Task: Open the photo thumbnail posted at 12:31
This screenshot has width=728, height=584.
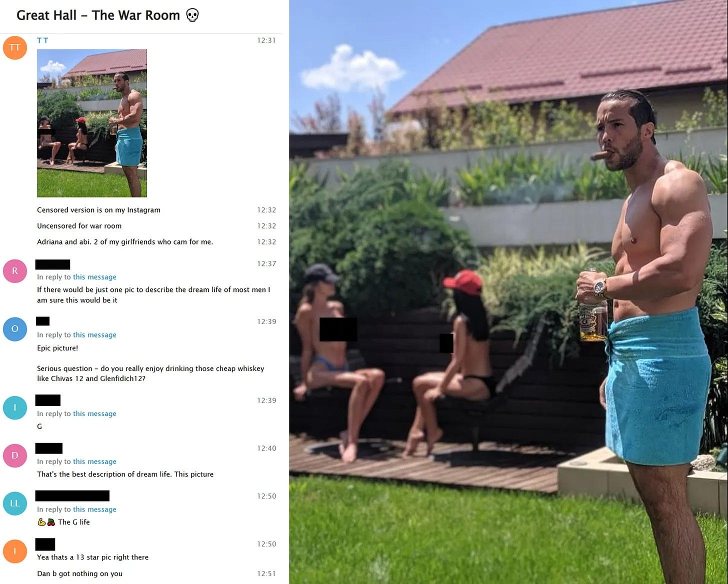Action: click(92, 123)
